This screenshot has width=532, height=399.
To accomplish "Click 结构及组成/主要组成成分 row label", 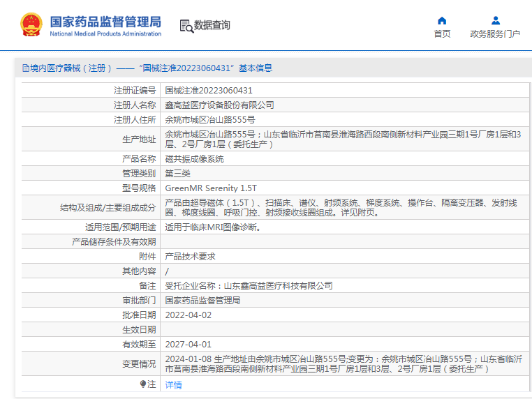I will 108,207.
